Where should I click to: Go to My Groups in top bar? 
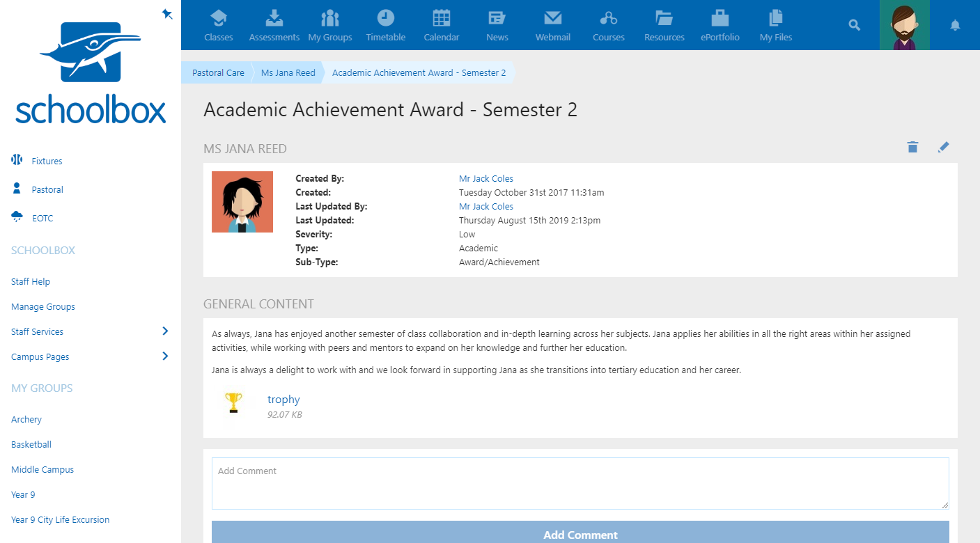tap(330, 25)
